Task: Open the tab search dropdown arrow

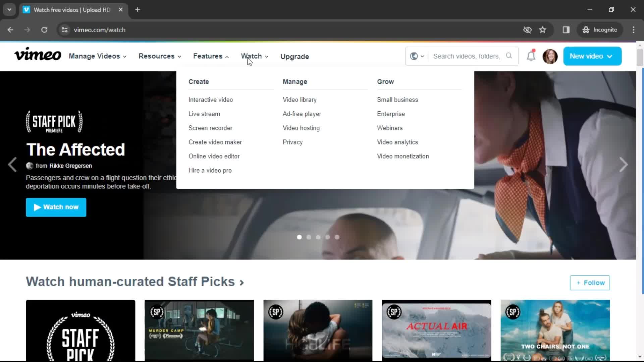Action: pyautogui.click(x=9, y=10)
